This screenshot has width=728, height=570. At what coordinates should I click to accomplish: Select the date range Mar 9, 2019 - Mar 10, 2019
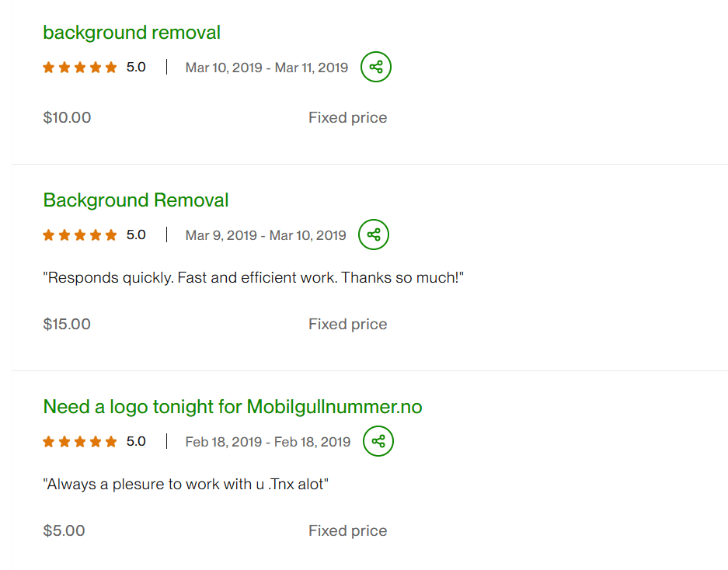pyautogui.click(x=266, y=235)
